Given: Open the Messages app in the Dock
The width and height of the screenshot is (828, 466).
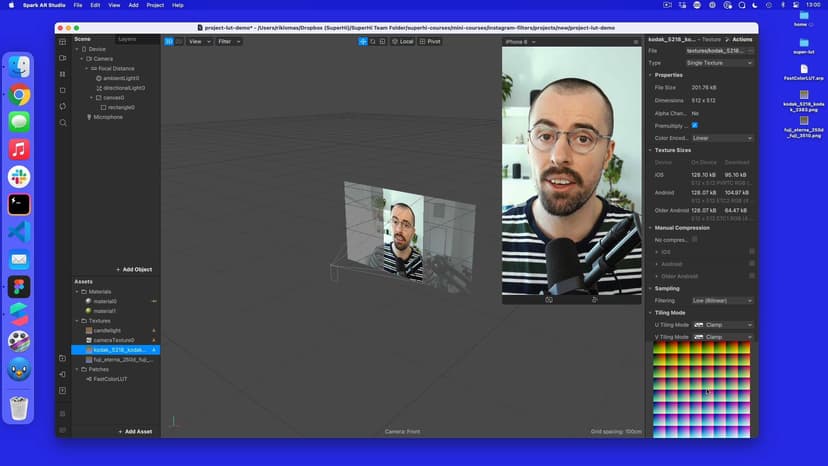Looking at the screenshot, I should tap(19, 122).
